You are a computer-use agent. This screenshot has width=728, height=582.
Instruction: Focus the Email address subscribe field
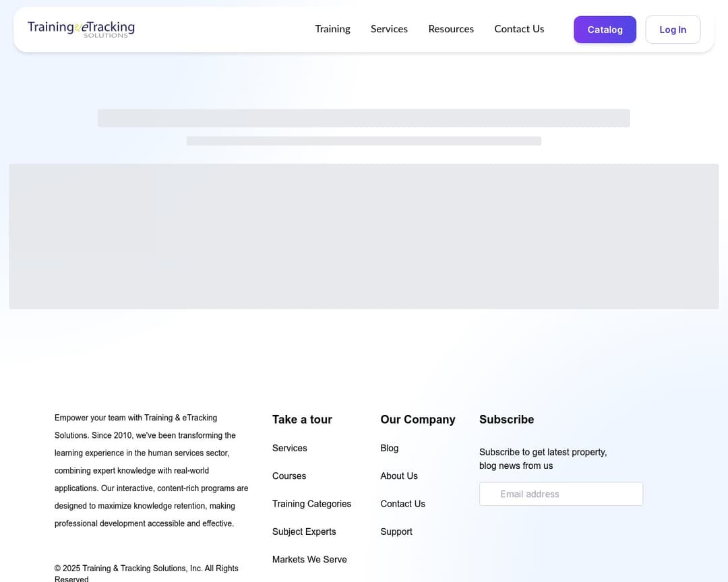[x=561, y=494]
